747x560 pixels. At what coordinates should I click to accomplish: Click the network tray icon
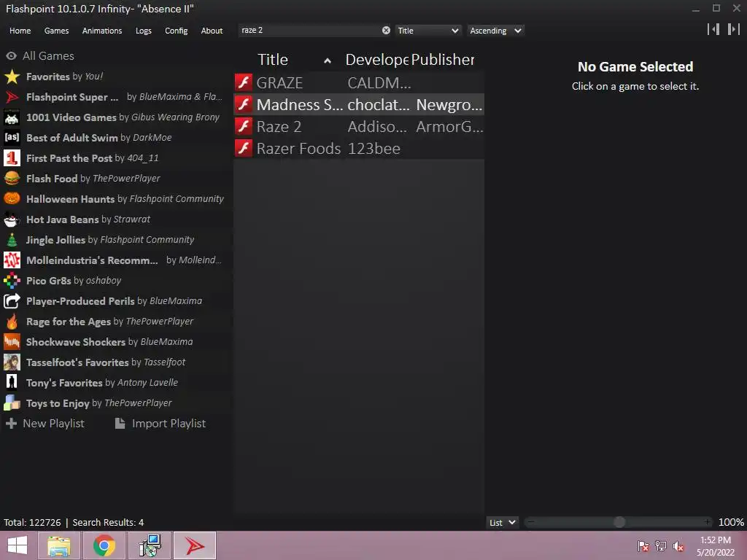661,546
